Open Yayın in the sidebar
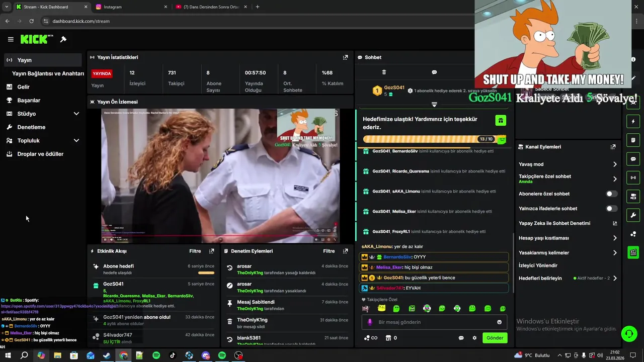This screenshot has width=644, height=362. tap(42, 60)
